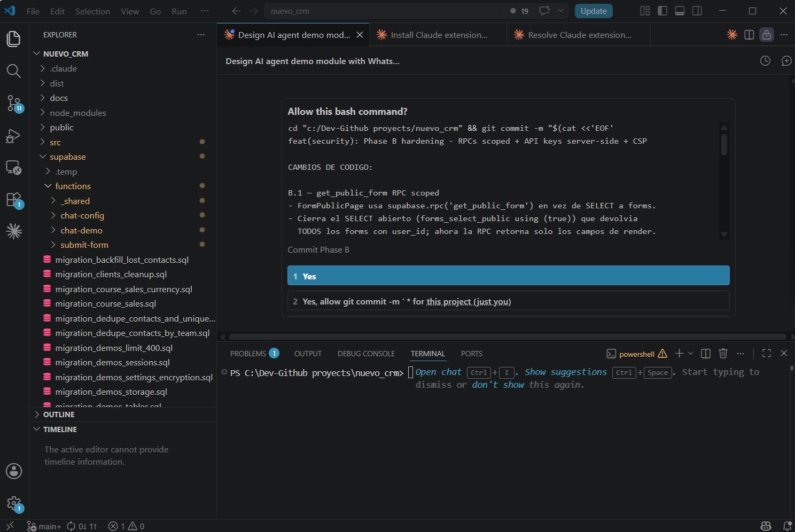Viewport: 795px width, 532px height.
Task: Go forward with navigation arrow
Action: [253, 11]
